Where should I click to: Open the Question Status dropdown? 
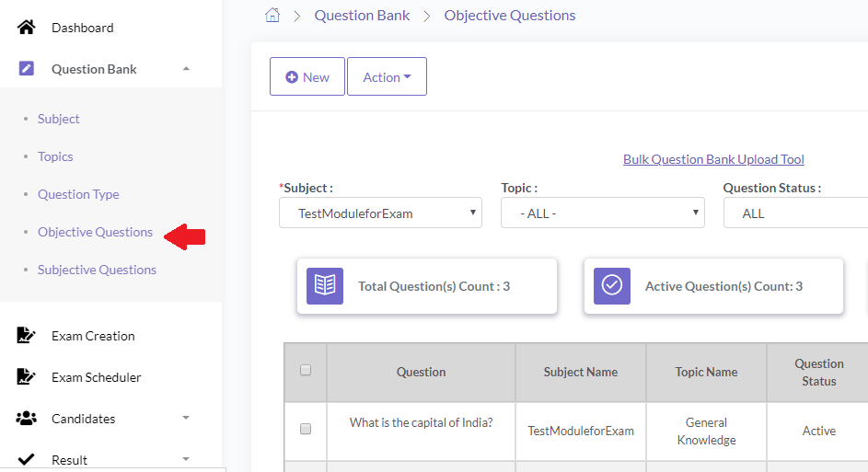pos(795,213)
